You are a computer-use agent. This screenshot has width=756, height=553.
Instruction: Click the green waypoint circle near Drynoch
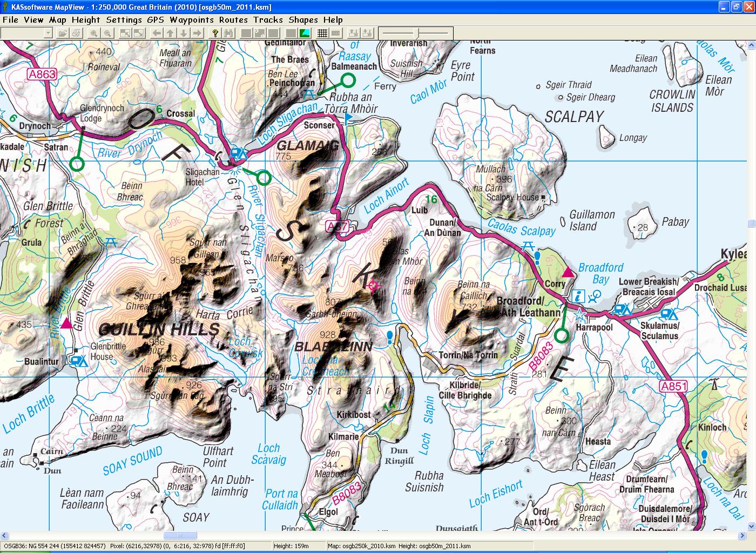click(x=78, y=163)
